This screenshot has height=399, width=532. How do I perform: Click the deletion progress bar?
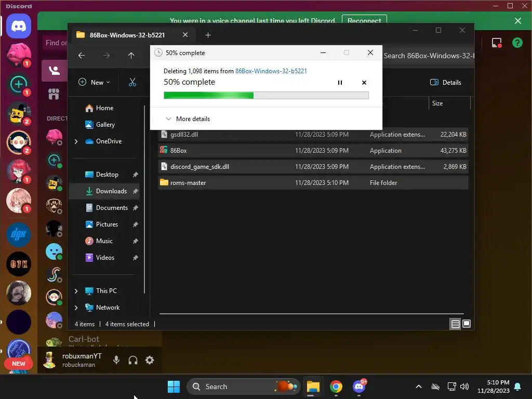coord(266,96)
